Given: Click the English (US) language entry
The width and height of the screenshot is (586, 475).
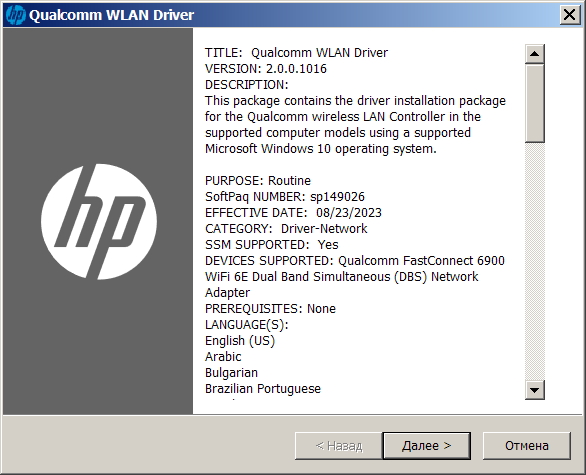Looking at the screenshot, I should (240, 341).
